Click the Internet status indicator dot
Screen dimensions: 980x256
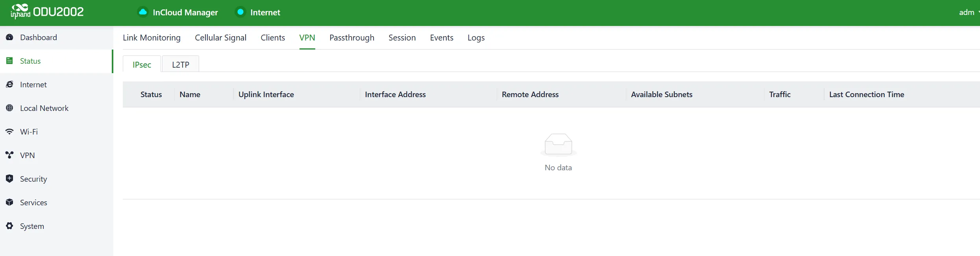click(x=240, y=12)
